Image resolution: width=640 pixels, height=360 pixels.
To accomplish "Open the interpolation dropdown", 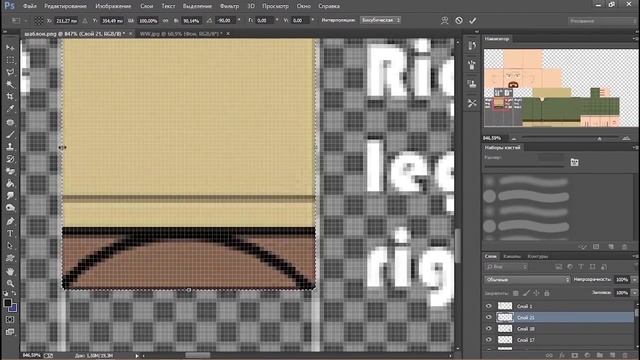I will point(380,20).
